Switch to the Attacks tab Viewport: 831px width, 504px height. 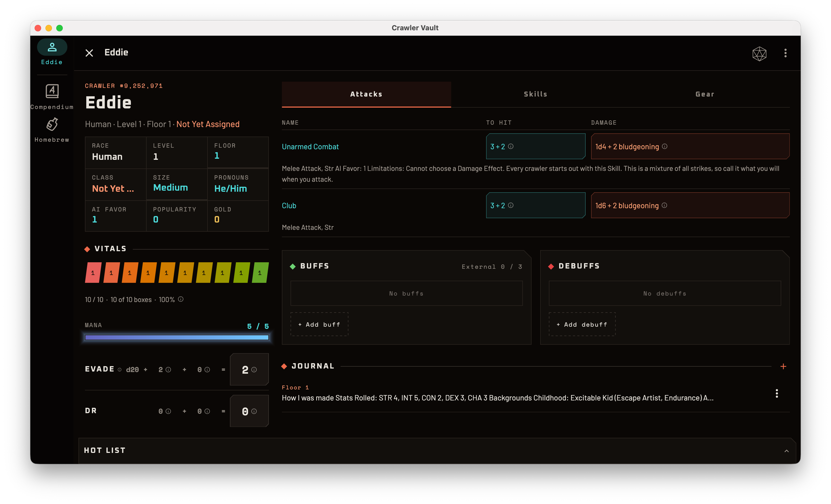pyautogui.click(x=366, y=94)
